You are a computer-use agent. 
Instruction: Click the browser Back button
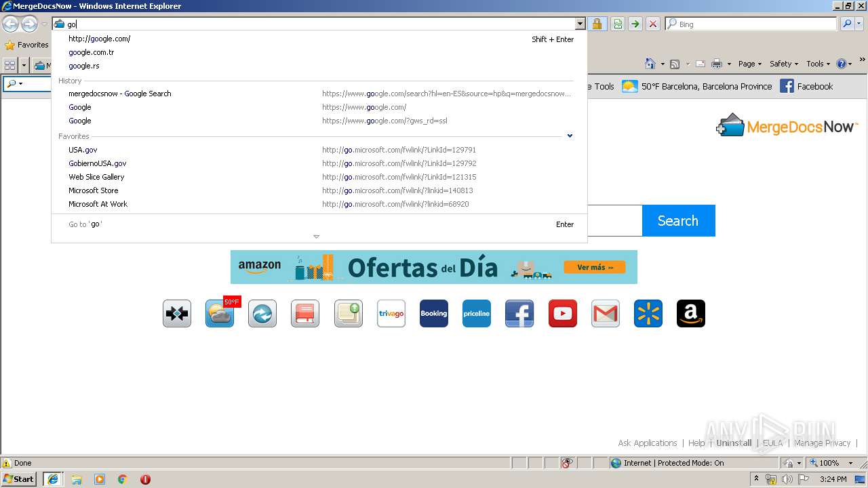10,24
